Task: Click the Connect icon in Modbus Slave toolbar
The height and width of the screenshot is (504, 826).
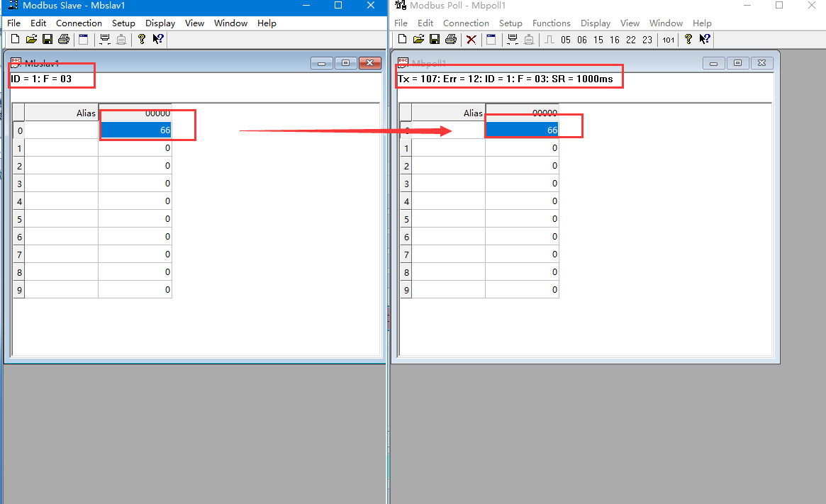Action: point(105,39)
